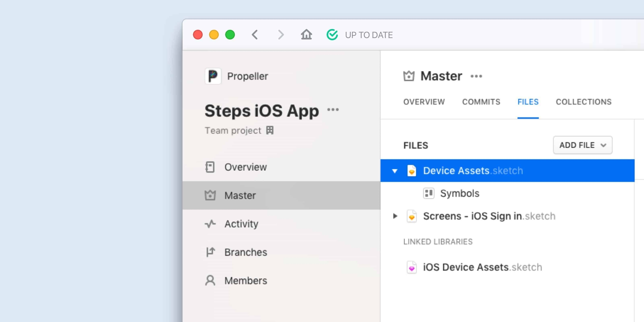Open the Overview tab in Master

click(424, 102)
